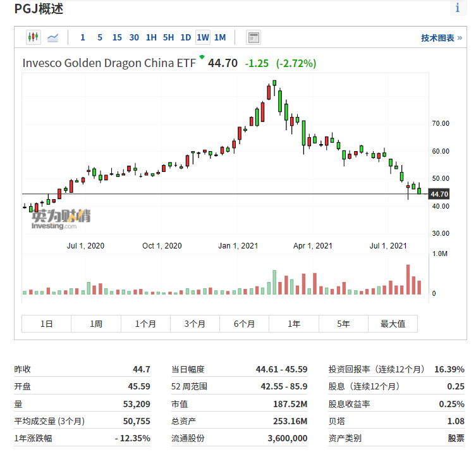Click the Oct 1, 2020 date label
The image size is (476, 459).
click(x=162, y=245)
